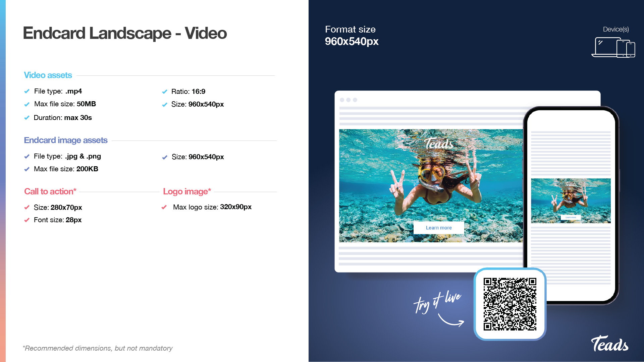This screenshot has width=644, height=362.
Task: Click the Call to action* heading
Action: pyautogui.click(x=50, y=191)
